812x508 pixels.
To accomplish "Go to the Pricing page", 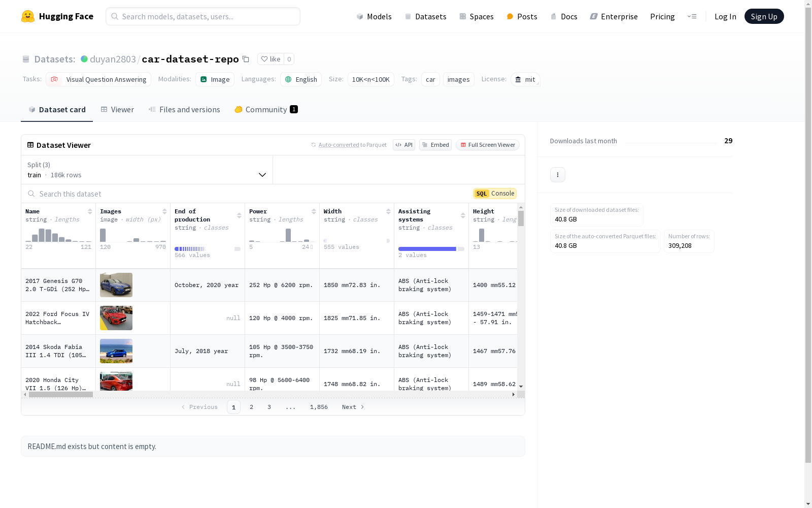I will point(662,16).
